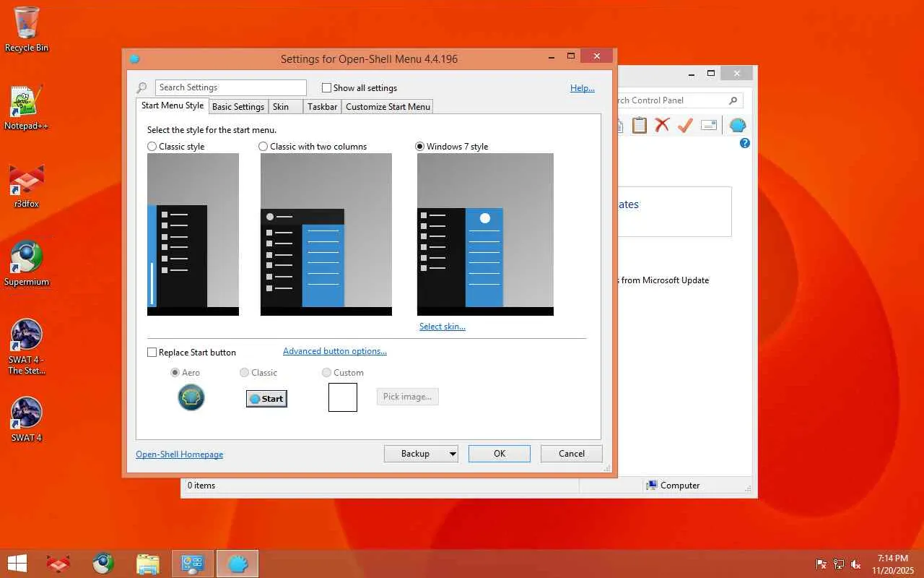Viewport: 924px width, 578px height.
Task: Click the Computer icon in Control Panel status bar
Action: 652,486
